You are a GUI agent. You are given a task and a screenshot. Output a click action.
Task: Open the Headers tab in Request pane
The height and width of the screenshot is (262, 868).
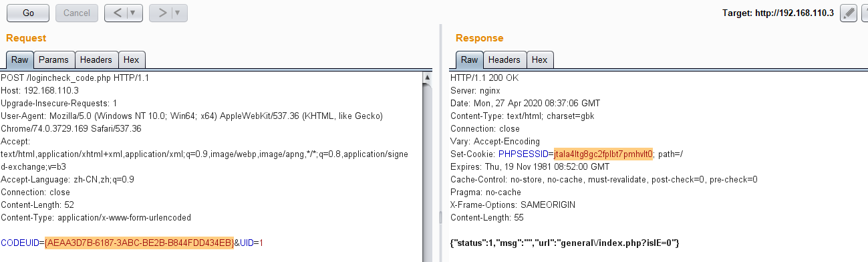coord(96,60)
